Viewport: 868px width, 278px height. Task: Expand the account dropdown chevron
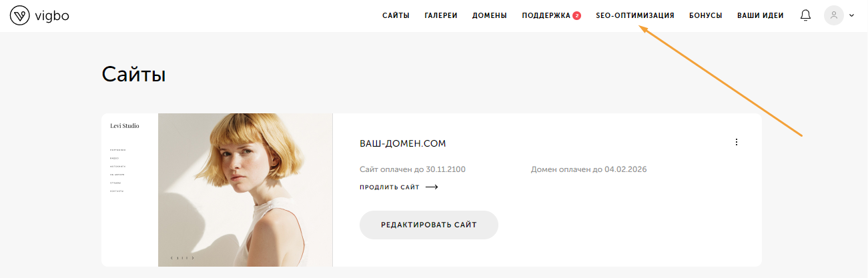(x=851, y=15)
